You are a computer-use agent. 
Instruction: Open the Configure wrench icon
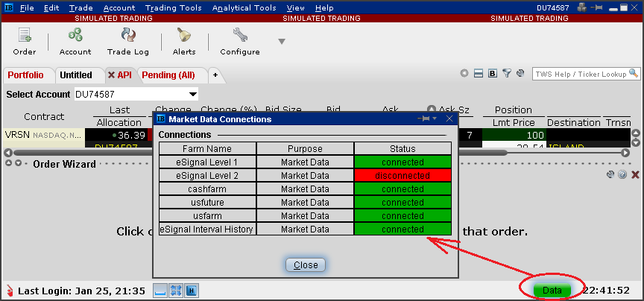click(x=240, y=41)
